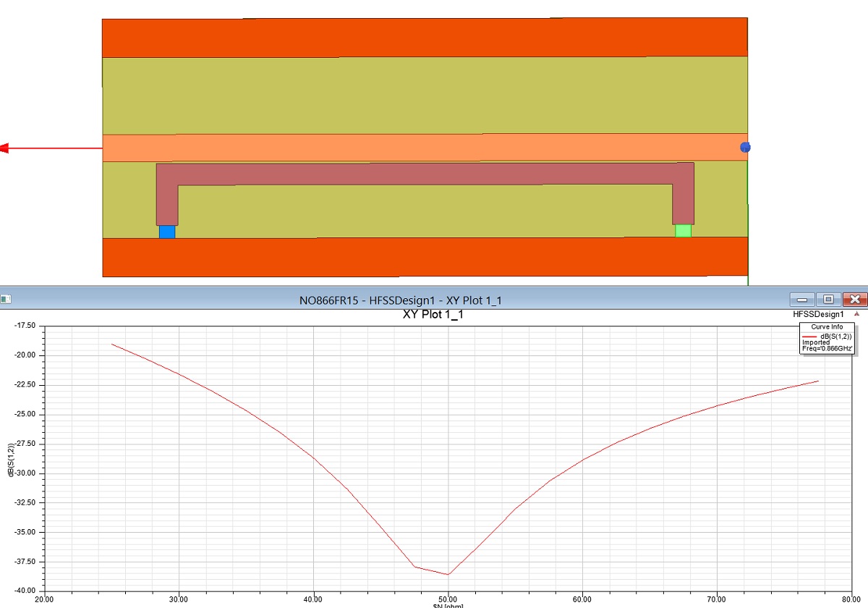The height and width of the screenshot is (608, 868).
Task: Click the red line swatch in Curve Info
Action: tap(809, 337)
